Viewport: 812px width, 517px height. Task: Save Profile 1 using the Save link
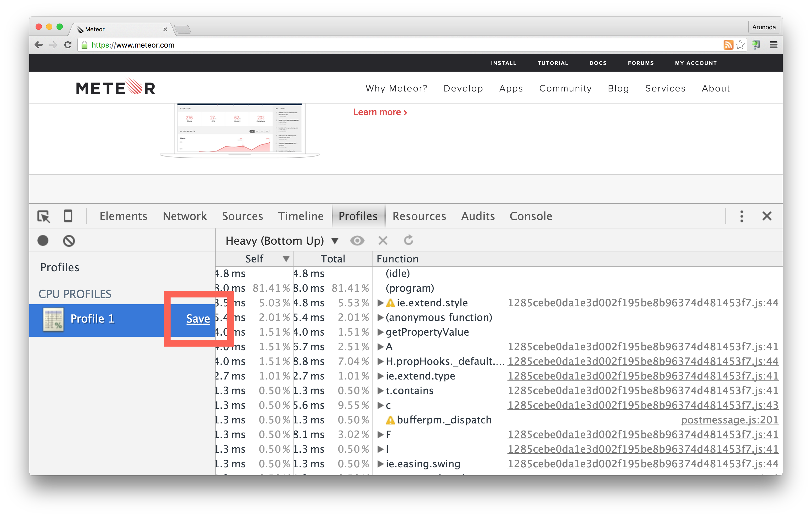click(198, 319)
